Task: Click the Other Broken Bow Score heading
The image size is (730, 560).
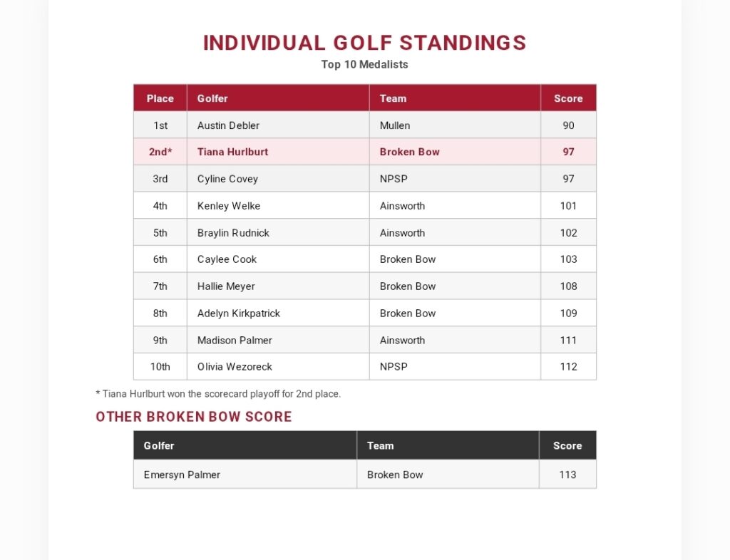Action: [194, 416]
